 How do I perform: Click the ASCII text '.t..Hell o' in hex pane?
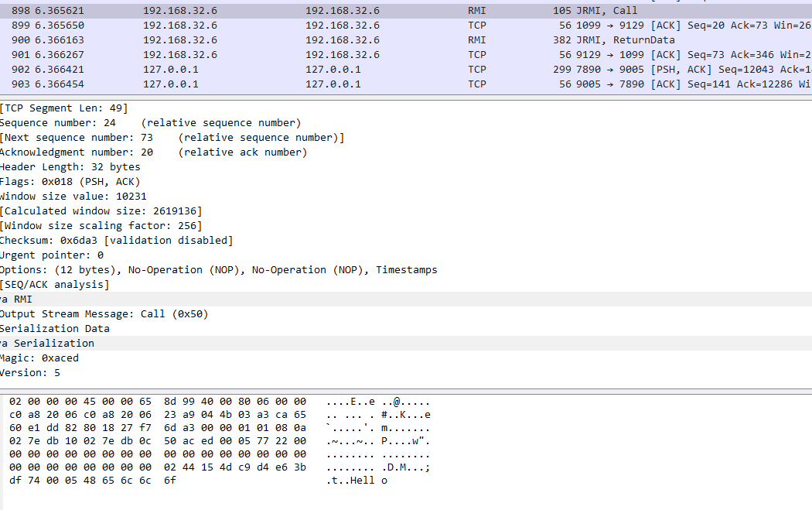point(357,481)
